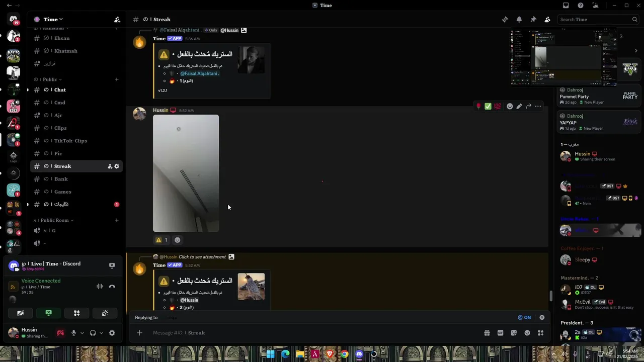Open Streak channel settings gear
Image resolution: width=644 pixels, height=362 pixels.
coord(117,166)
